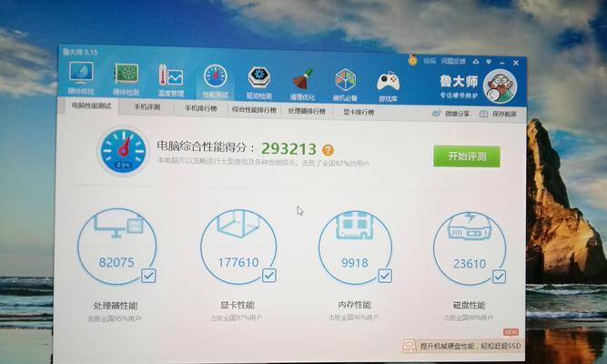The width and height of the screenshot is (607, 364).
Task: Minimize the 鲁大师 window
Action: click(x=502, y=63)
